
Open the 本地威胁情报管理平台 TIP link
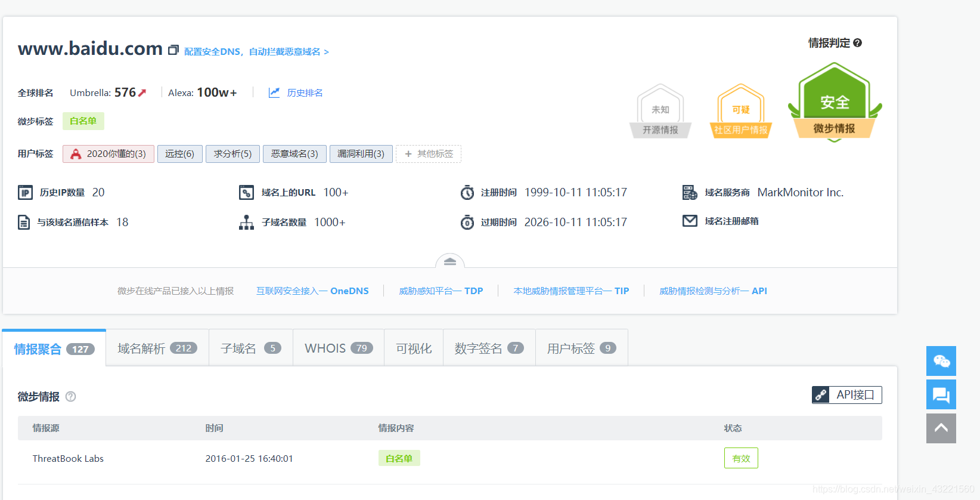point(571,291)
